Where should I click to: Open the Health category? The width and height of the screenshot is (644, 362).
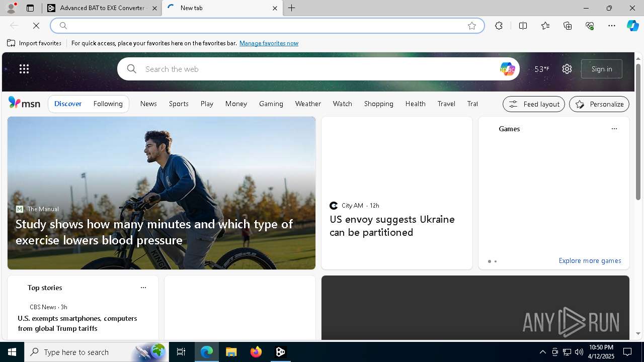[416, 104]
